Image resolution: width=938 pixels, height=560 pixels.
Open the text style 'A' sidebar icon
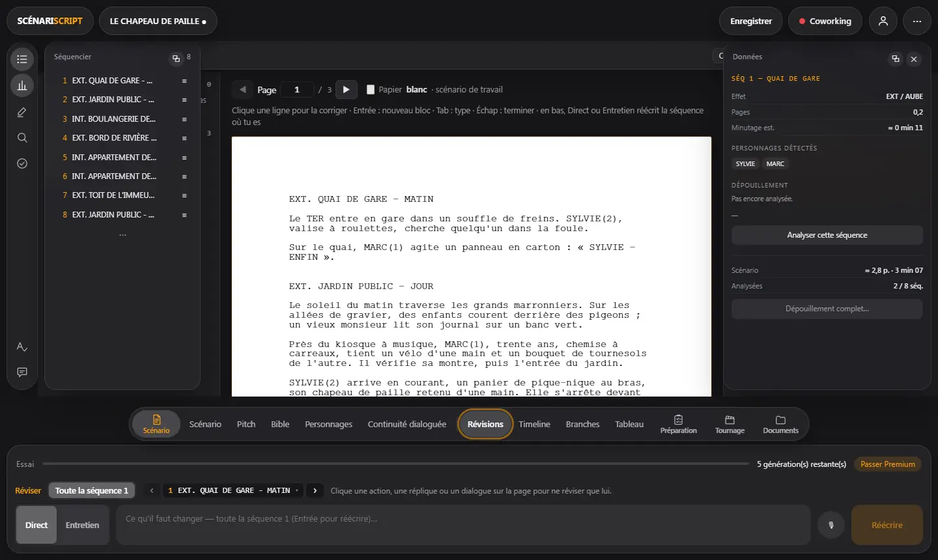pos(22,346)
